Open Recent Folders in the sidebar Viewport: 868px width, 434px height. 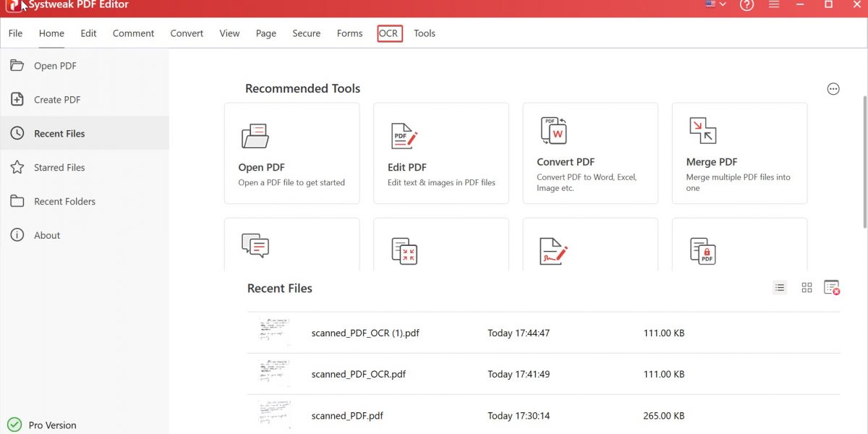[85, 202]
